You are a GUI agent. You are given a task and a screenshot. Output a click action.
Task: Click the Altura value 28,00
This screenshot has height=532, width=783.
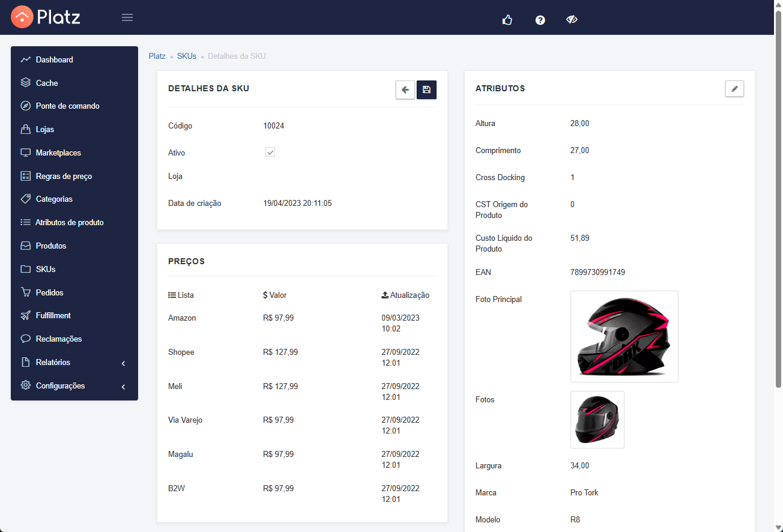pos(580,123)
